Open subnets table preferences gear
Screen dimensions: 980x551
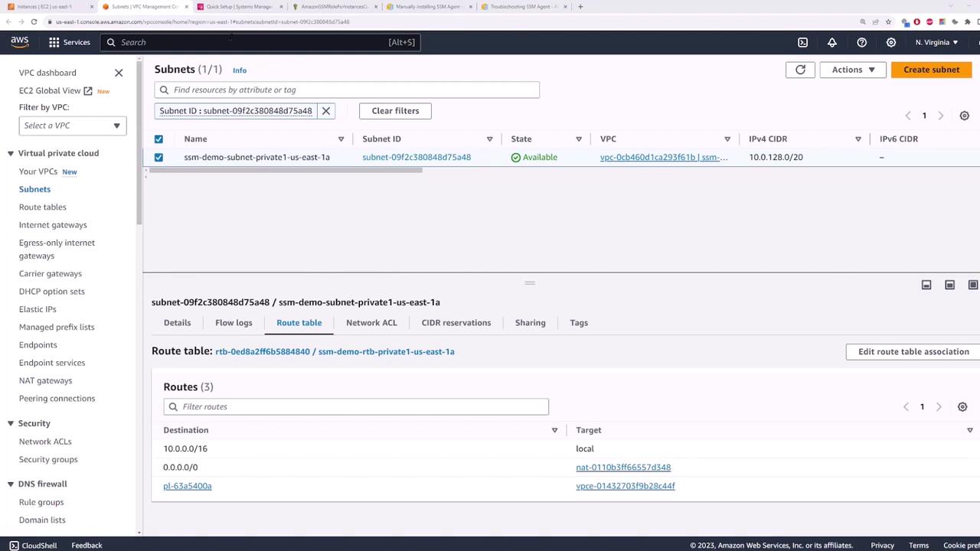coord(965,116)
